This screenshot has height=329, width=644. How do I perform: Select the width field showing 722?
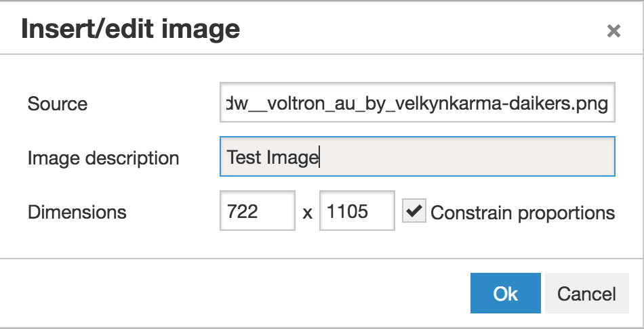(258, 211)
